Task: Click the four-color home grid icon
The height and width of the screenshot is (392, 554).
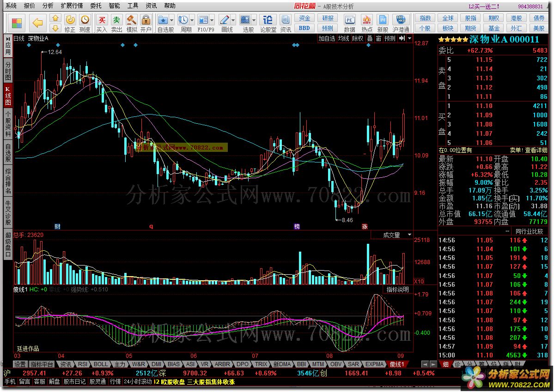Action: click(x=17, y=23)
